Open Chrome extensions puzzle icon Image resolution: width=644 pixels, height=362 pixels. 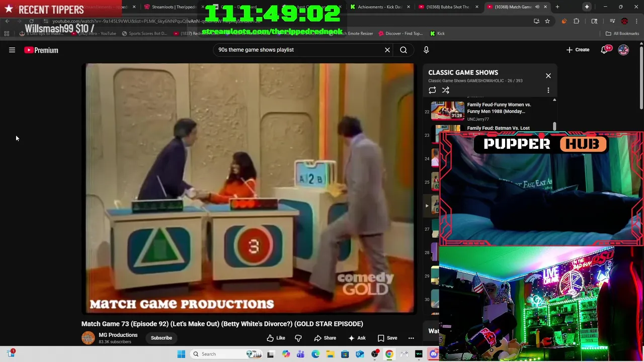click(577, 21)
